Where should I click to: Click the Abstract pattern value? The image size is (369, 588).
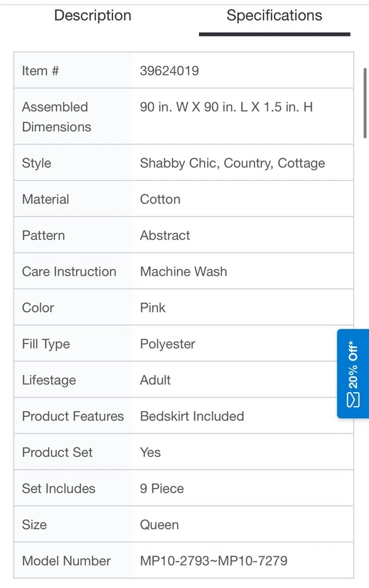click(x=165, y=236)
